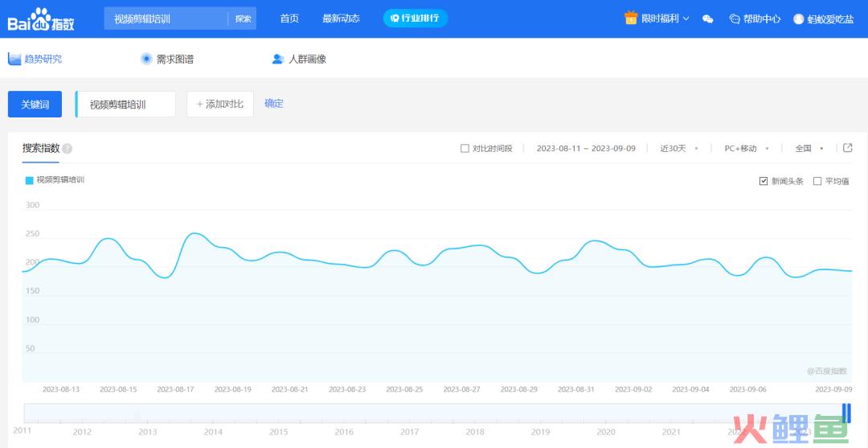Switch to 需求图谱 tab

tap(175, 59)
